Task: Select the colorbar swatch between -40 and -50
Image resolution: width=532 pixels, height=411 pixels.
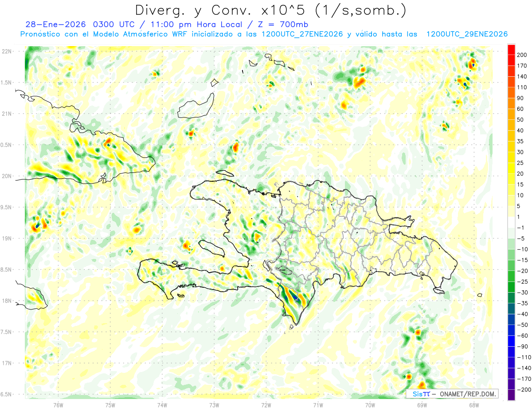Action: 511,319
